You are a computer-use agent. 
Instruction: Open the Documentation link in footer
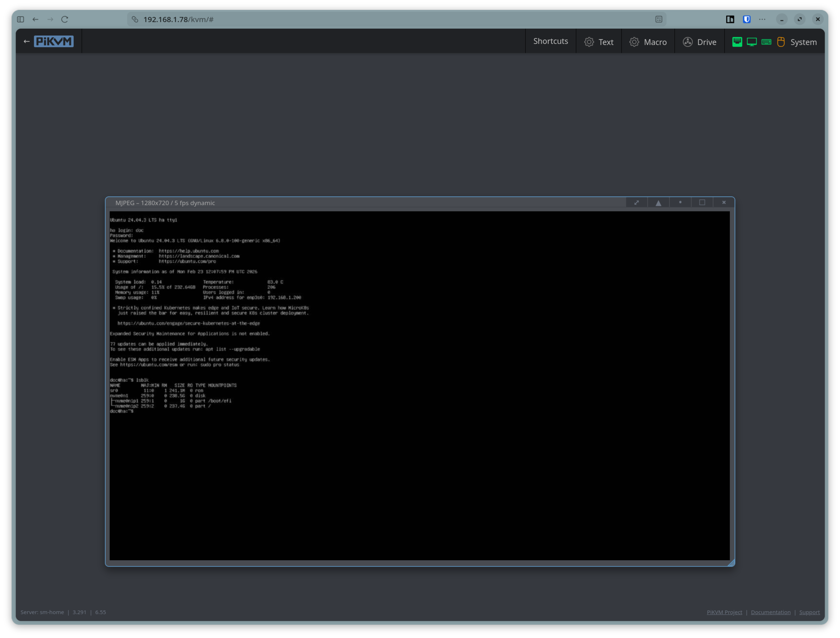click(x=771, y=612)
